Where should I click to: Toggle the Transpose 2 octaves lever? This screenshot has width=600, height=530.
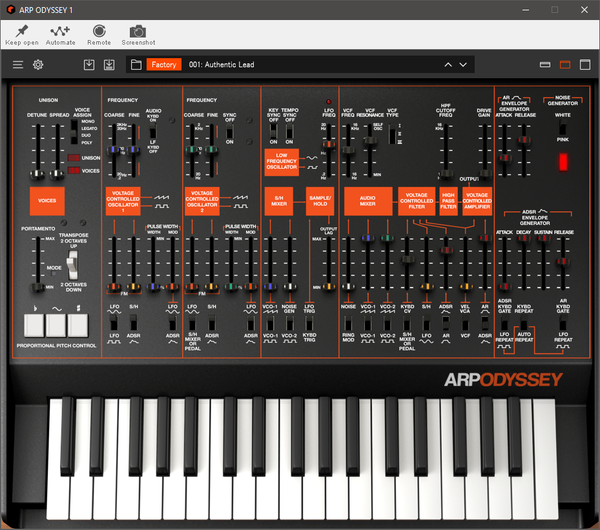(72, 265)
